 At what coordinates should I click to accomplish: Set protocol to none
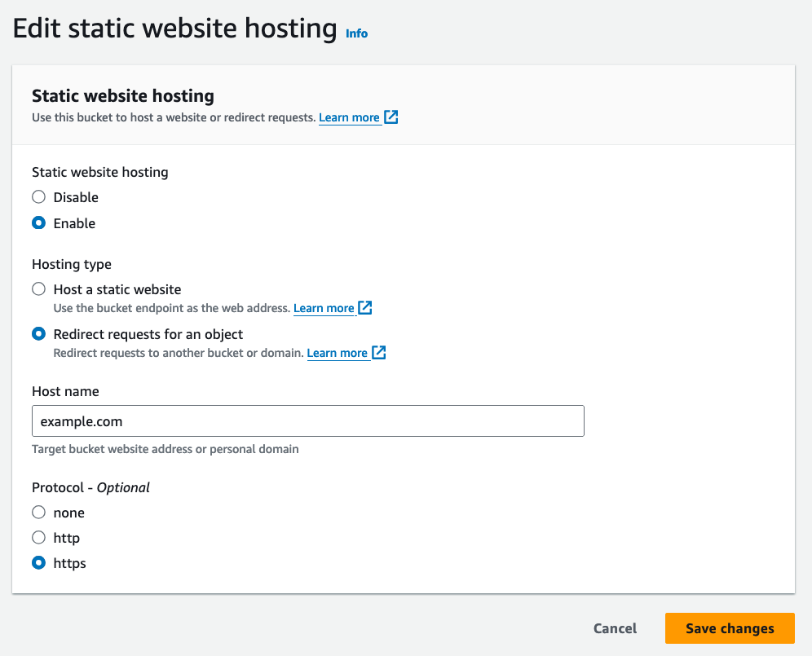click(x=38, y=513)
